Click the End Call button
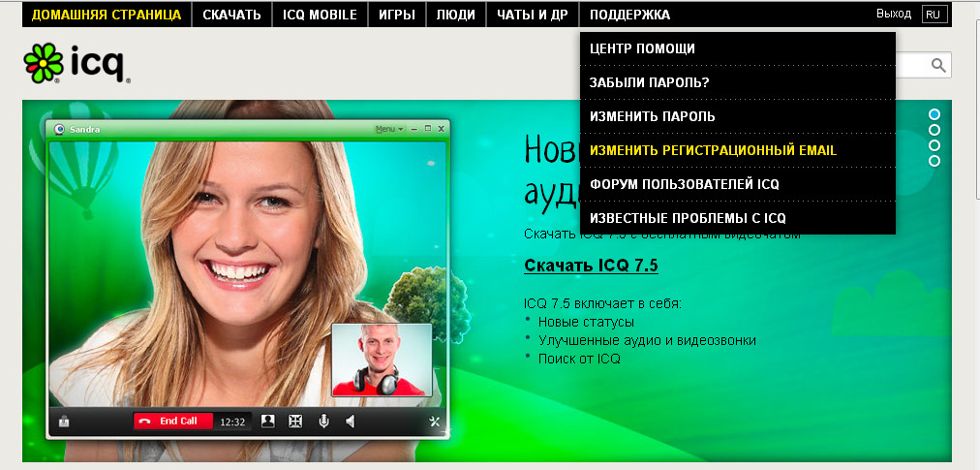Screen dimensions: 980x470 [x=173, y=422]
